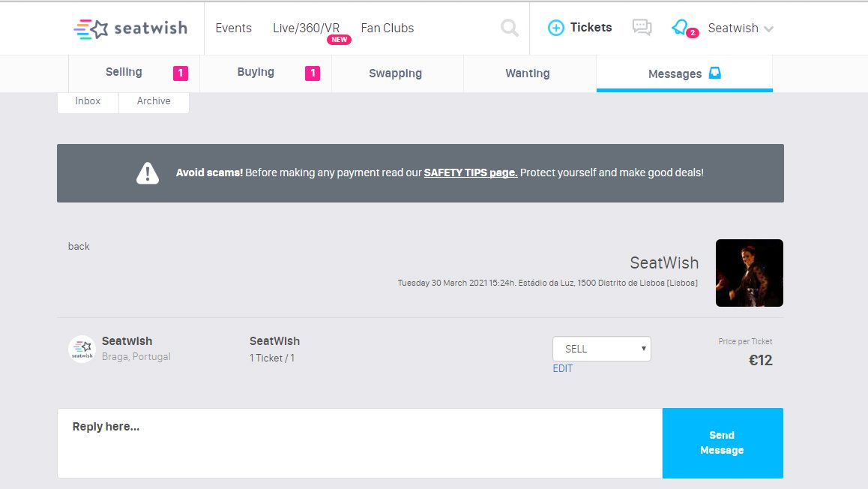Open the Inbox sub-tab
868x489 pixels.
pyautogui.click(x=88, y=100)
